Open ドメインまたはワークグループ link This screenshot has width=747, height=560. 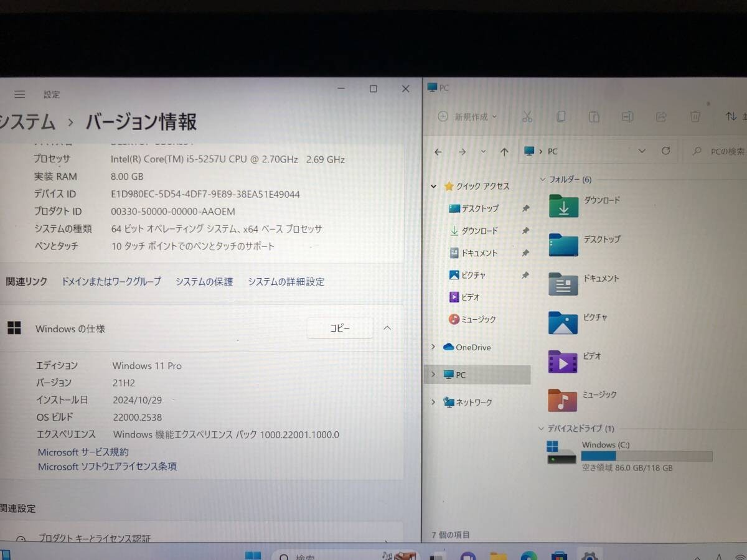[x=111, y=281]
